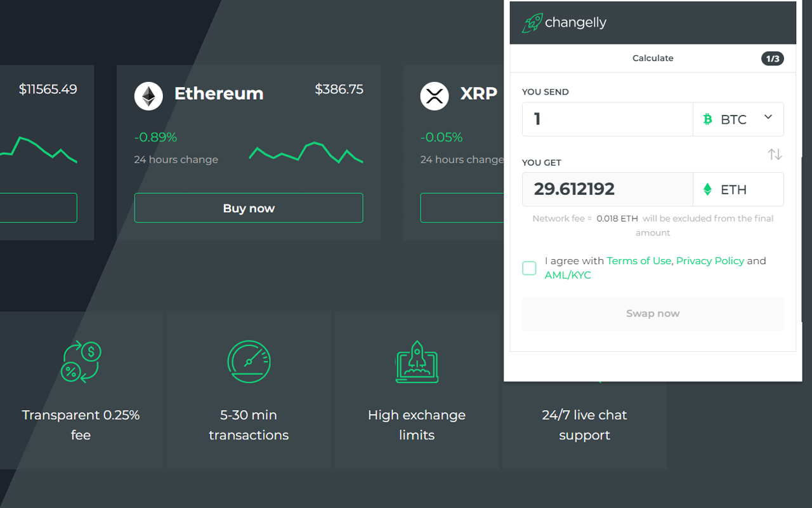Click the XRP coin icon

click(435, 96)
